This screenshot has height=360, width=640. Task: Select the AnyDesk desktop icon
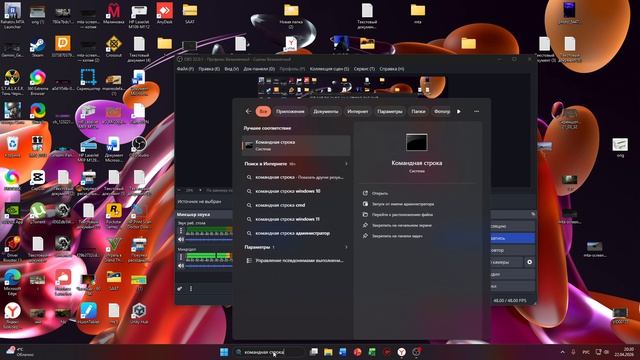(164, 14)
